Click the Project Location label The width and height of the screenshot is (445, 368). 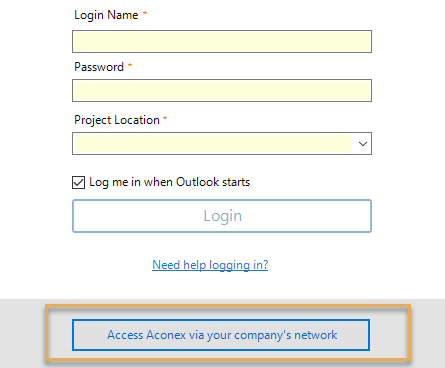tap(117, 120)
